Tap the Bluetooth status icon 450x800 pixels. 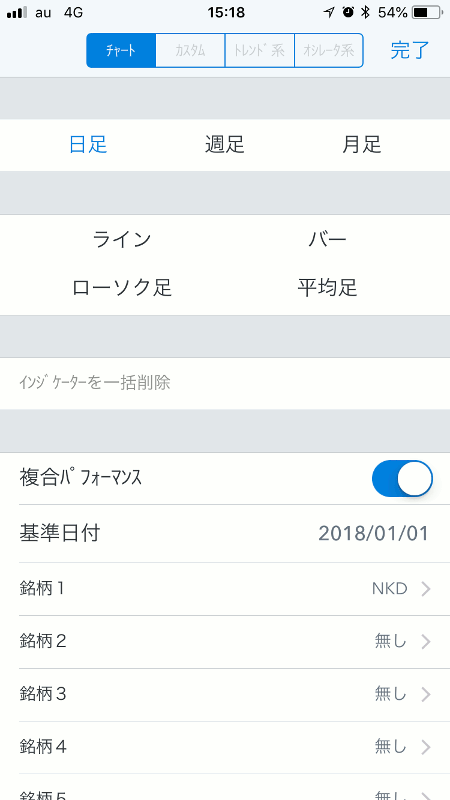[x=365, y=13]
